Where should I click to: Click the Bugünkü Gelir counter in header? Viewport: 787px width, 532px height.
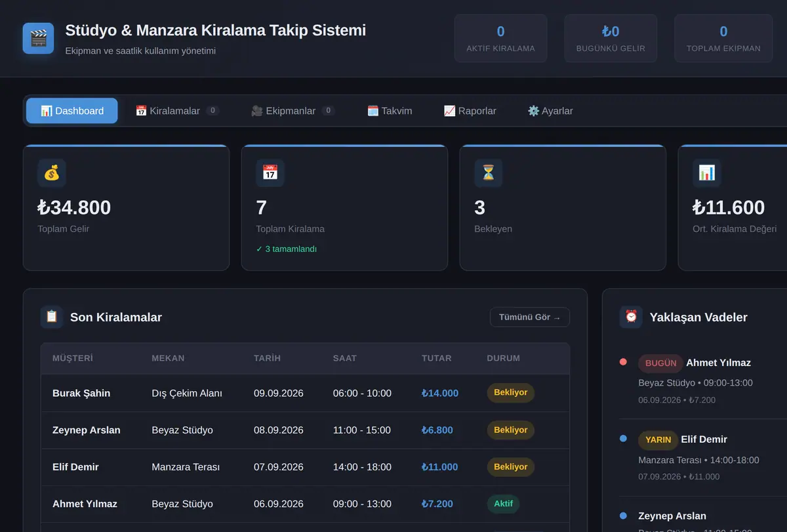(611, 39)
